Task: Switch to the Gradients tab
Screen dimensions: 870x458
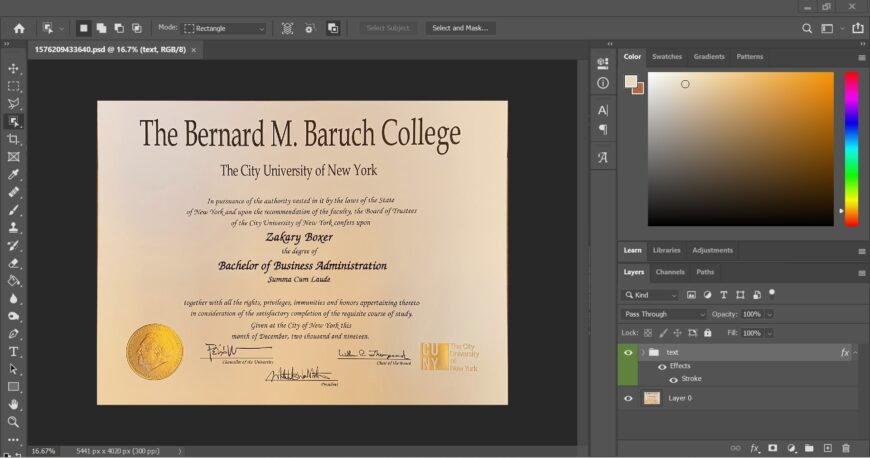Action: 709,57
